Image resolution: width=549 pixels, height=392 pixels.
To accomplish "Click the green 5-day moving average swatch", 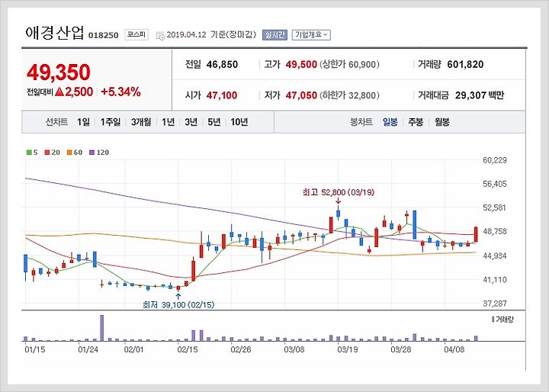I will point(29,153).
